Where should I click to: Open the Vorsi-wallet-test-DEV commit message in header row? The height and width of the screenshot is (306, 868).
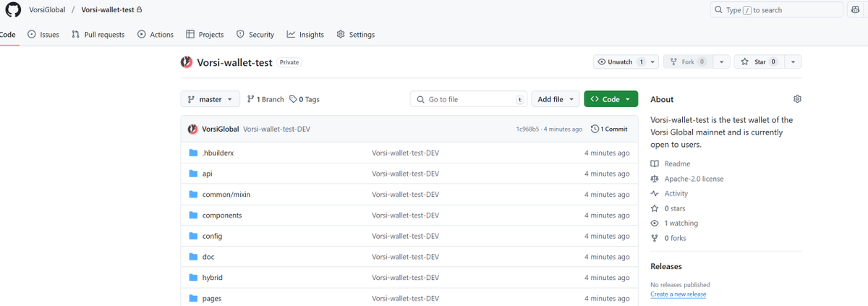(277, 129)
